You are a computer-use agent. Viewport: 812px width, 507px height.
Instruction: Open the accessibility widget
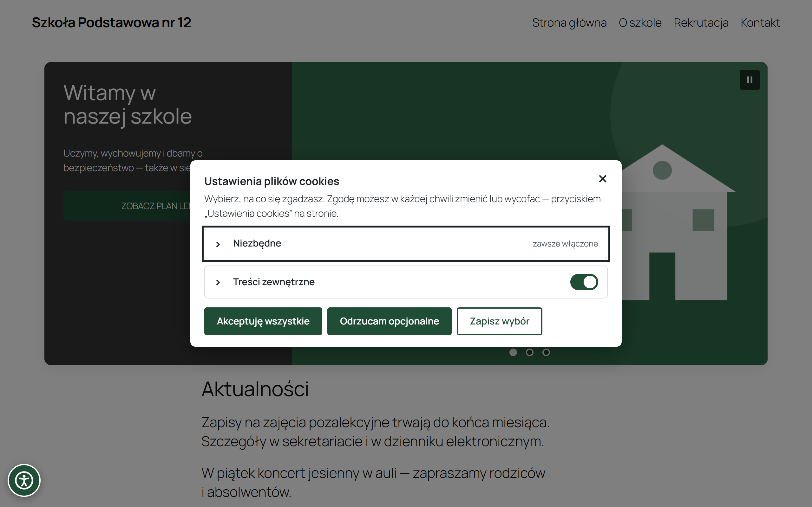click(24, 480)
